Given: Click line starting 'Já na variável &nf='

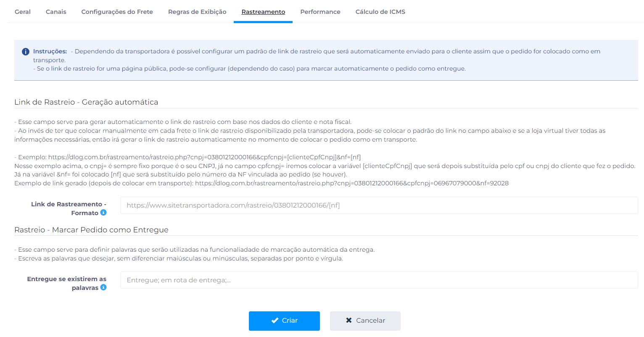Looking at the screenshot, I should [x=181, y=174].
